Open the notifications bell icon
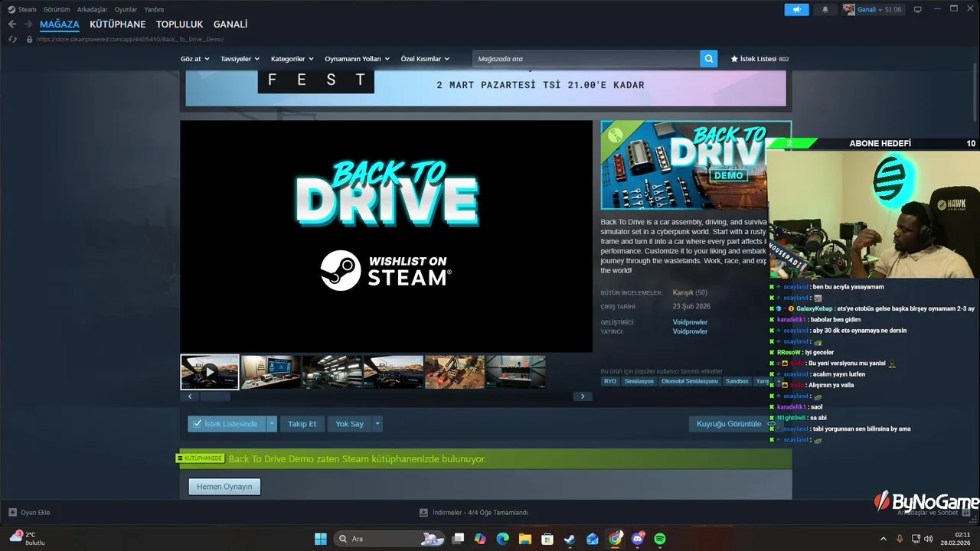This screenshot has width=980, height=551. (x=825, y=9)
